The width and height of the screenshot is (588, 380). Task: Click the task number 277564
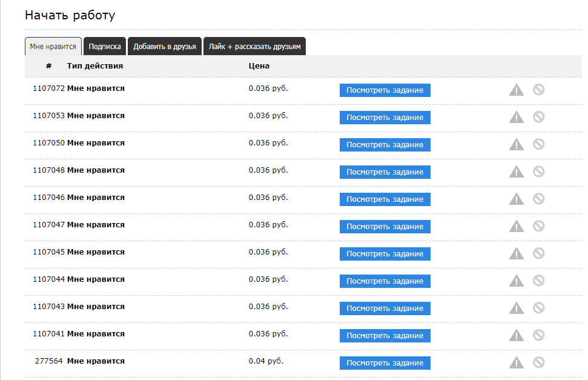pyautogui.click(x=49, y=361)
